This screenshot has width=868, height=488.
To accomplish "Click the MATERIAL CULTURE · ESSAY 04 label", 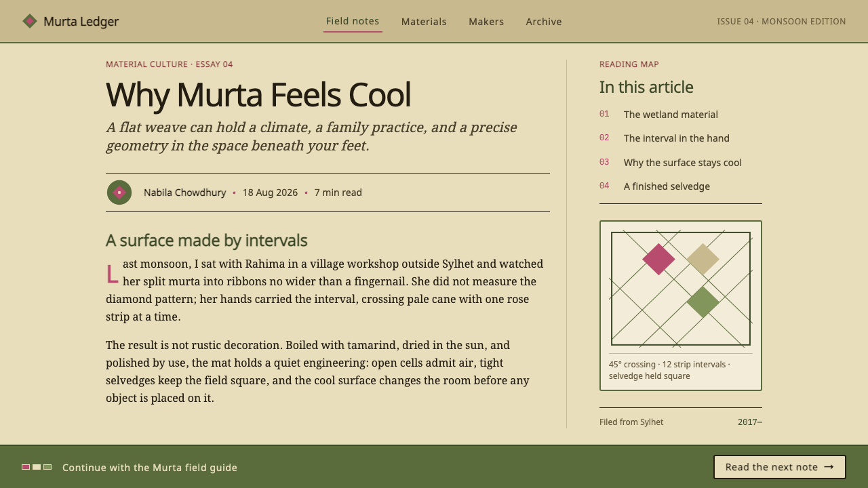I will [x=170, y=64].
